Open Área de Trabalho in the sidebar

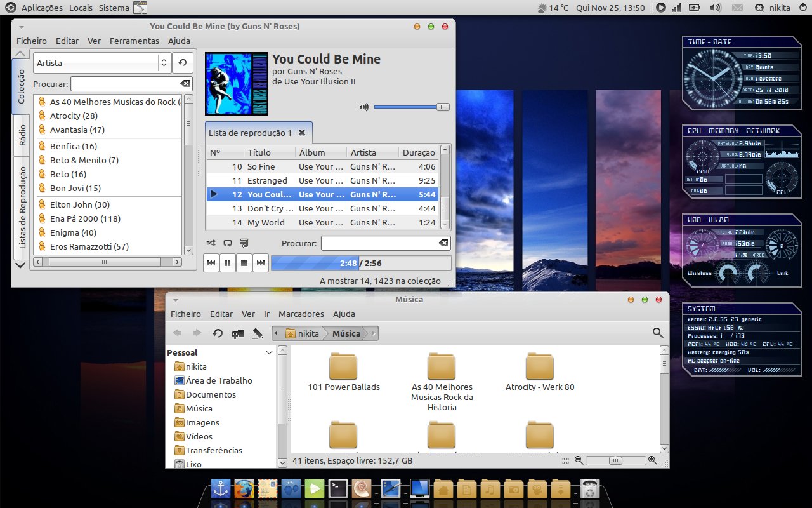[213, 380]
